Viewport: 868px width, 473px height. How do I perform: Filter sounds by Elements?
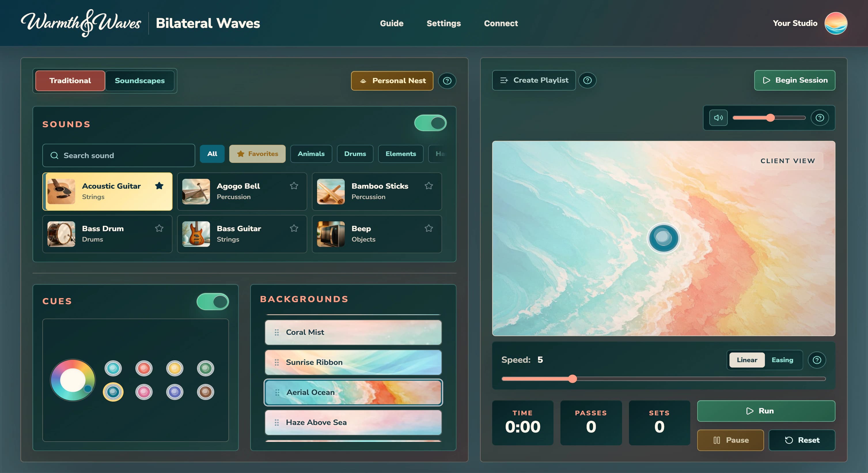(x=401, y=154)
